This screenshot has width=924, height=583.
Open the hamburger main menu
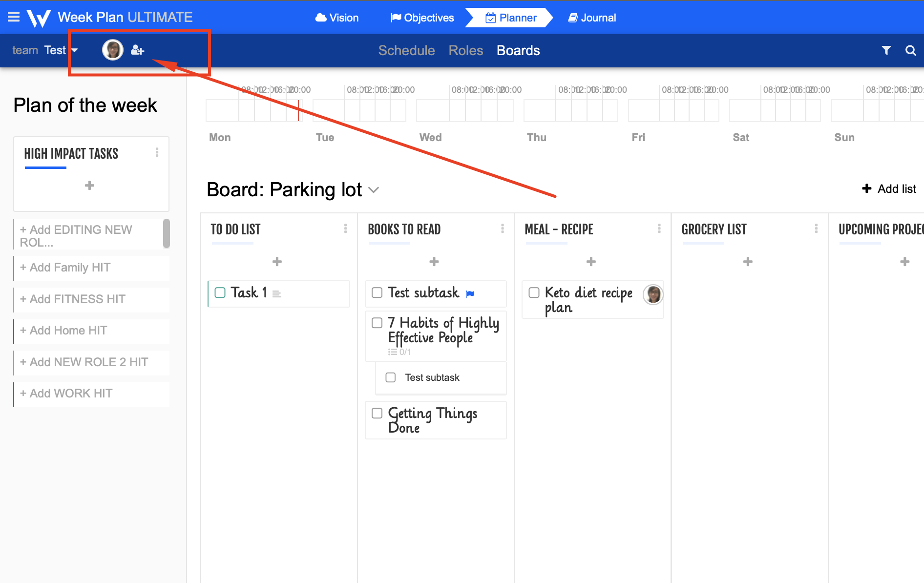coord(14,17)
